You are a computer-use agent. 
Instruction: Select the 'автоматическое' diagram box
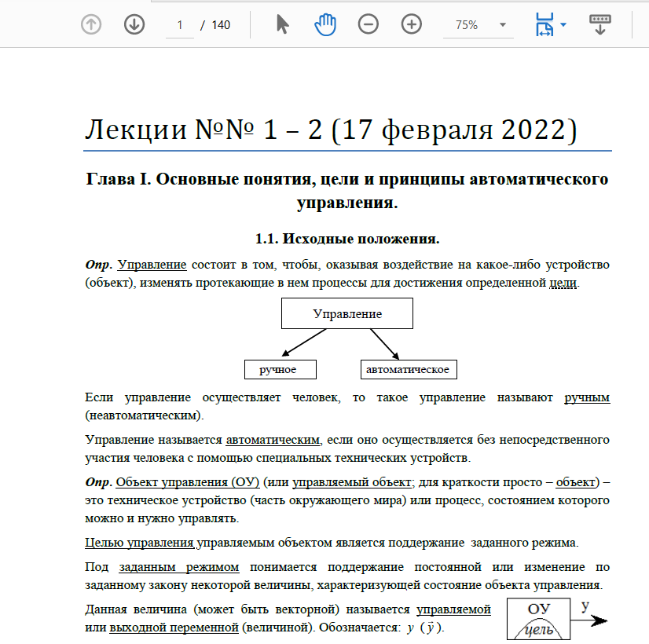pyautogui.click(x=407, y=369)
